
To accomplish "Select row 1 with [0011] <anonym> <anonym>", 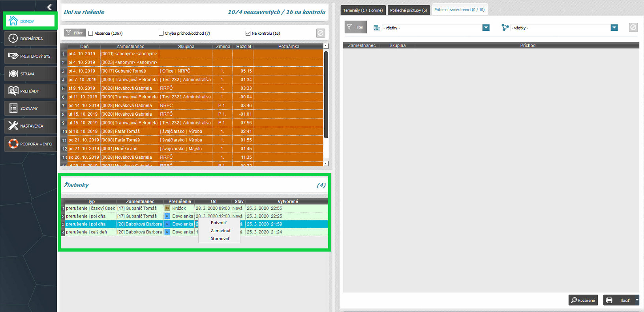I will tap(192, 54).
